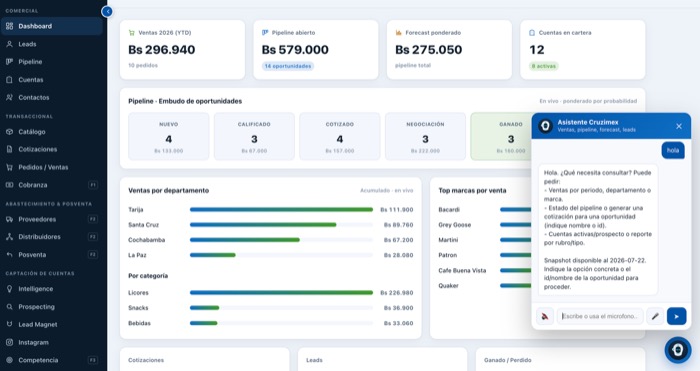Send the chat message with arrow button
This screenshot has width=700, height=371.
[676, 317]
